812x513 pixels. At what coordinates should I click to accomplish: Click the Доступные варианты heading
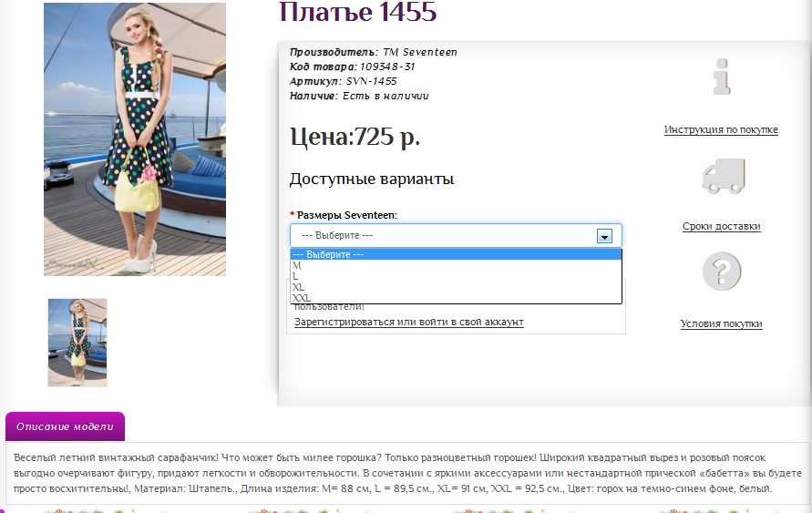point(371,180)
